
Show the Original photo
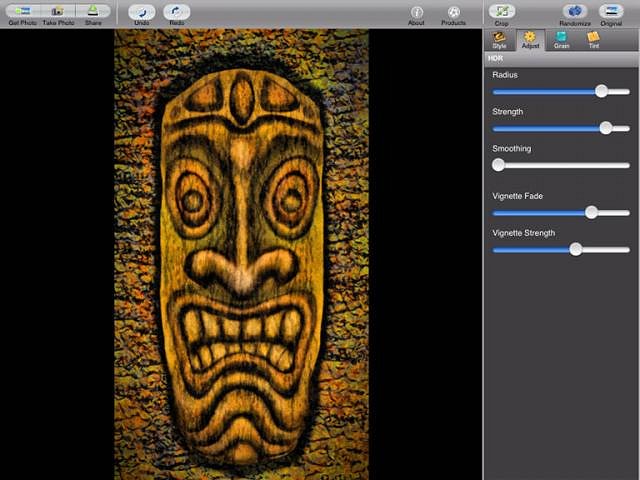coord(611,13)
